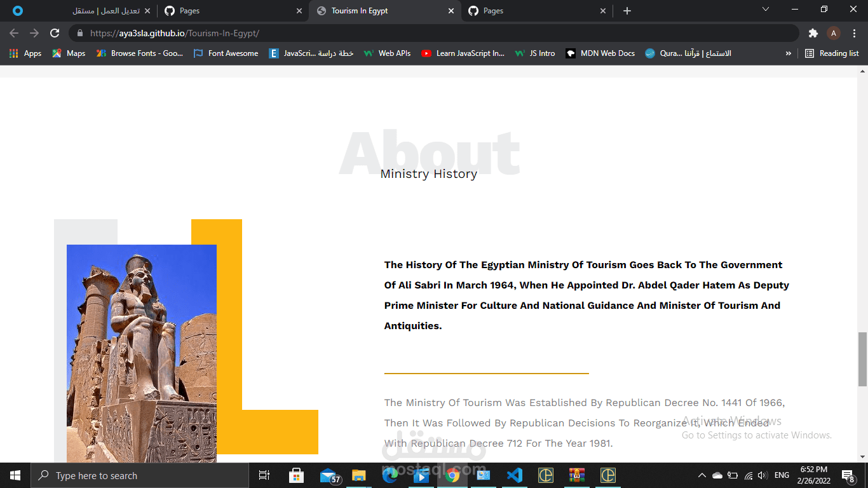The image size is (868, 488).
Task: Select the Tourism In Egypt tab
Action: click(x=384, y=11)
